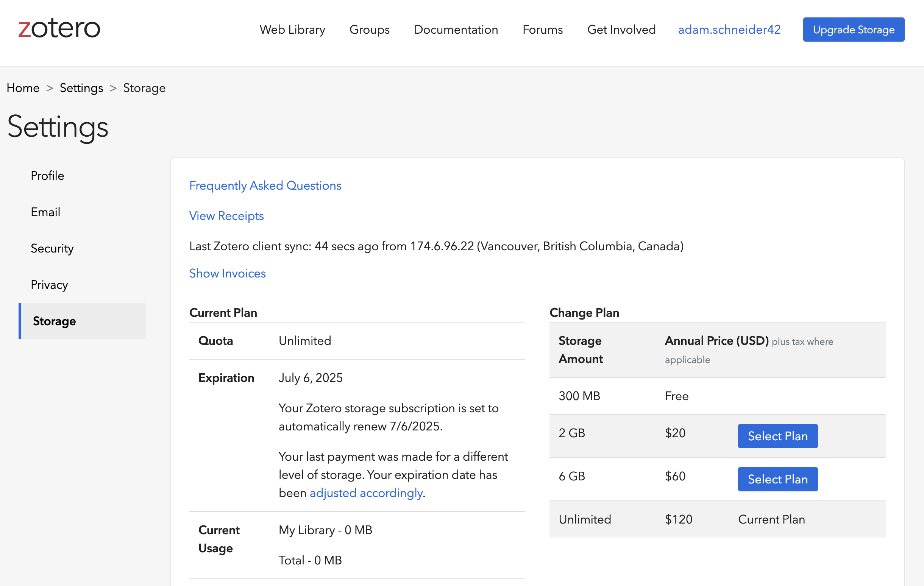The image size is (924, 586).
Task: Click Home in the breadcrumb
Action: click(23, 88)
